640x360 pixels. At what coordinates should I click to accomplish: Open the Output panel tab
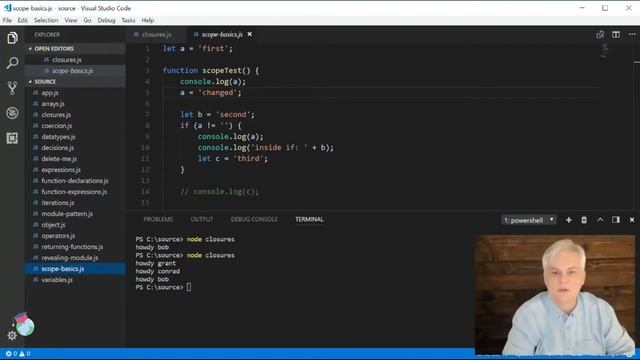[x=202, y=219]
